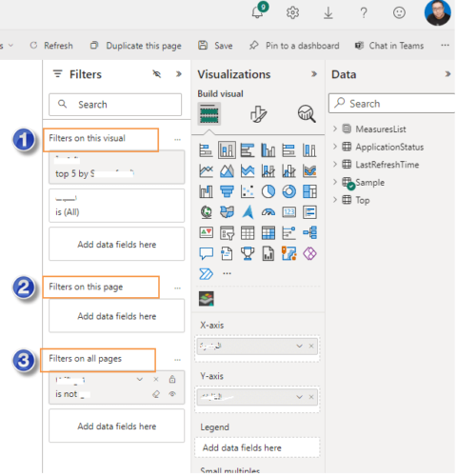The width and height of the screenshot is (457, 476).
Task: Select the gauge visual
Action: (268, 212)
